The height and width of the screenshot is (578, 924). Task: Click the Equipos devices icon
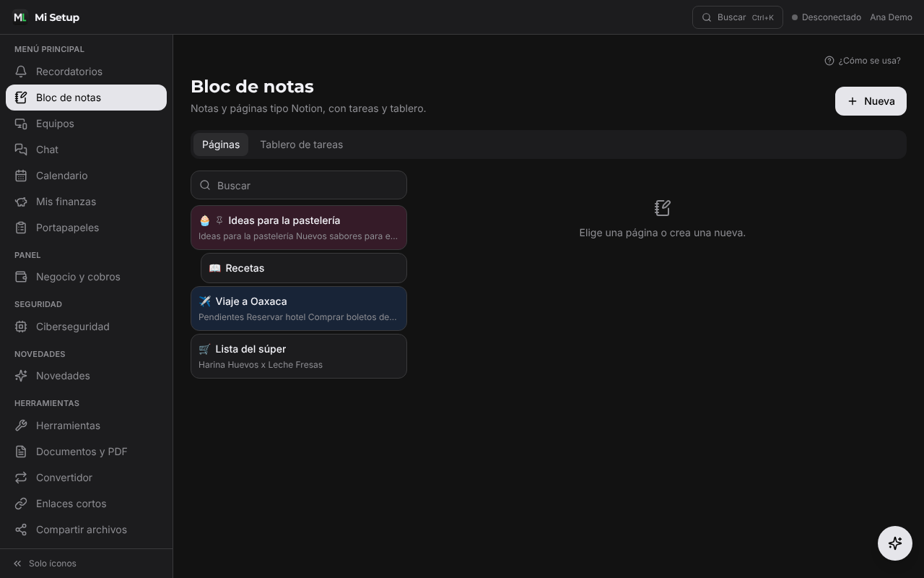[21, 124]
